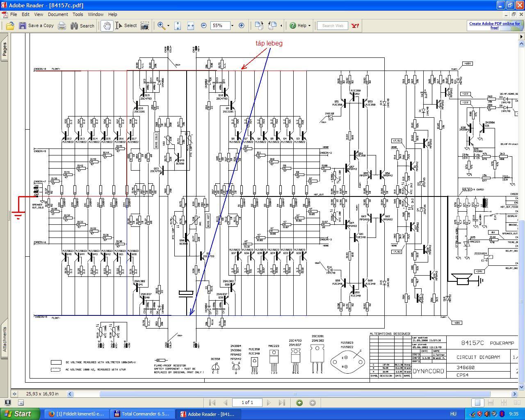Click the Search Web input field
The height and width of the screenshot is (420, 525).
coord(333,25)
